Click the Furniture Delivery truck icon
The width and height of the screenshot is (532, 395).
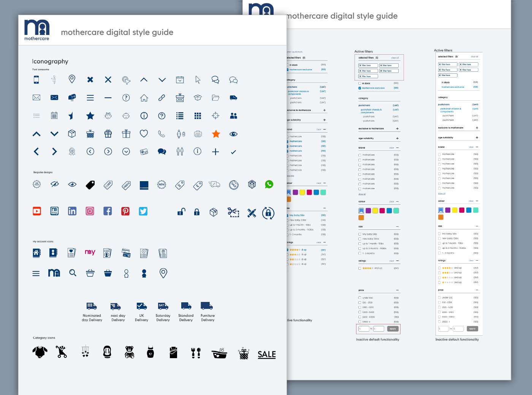[207, 306]
